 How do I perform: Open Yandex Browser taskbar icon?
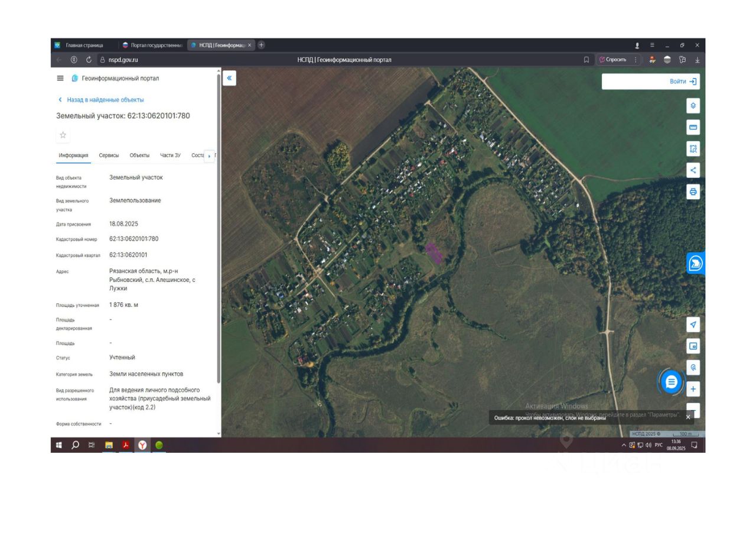click(x=142, y=445)
